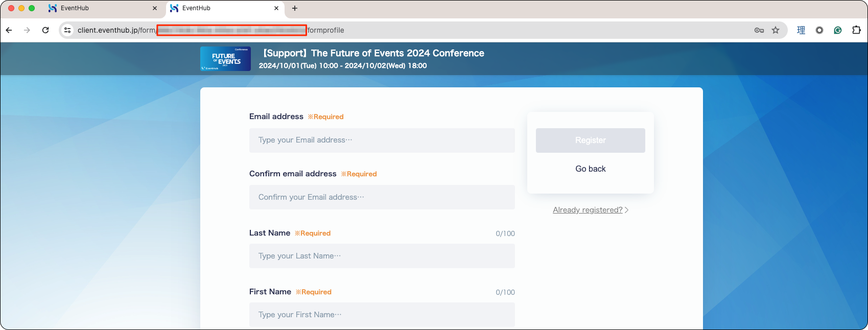Click the Register button

coord(591,140)
